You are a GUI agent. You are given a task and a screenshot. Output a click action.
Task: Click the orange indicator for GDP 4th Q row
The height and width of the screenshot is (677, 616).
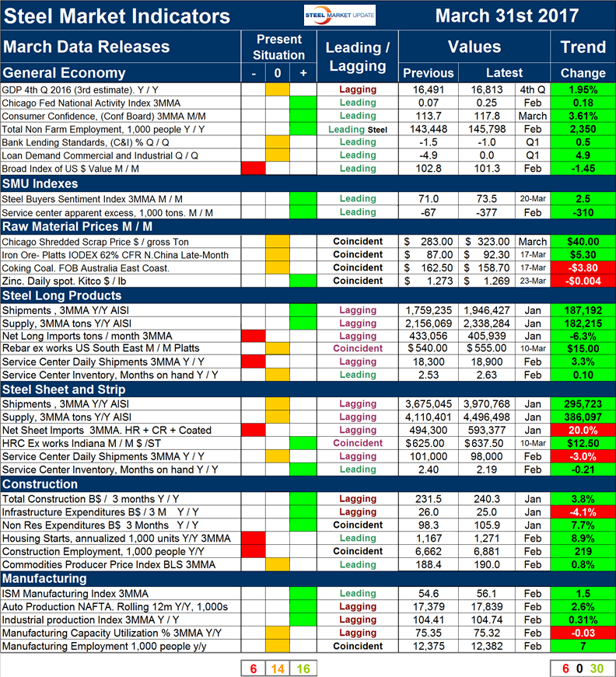point(277,89)
